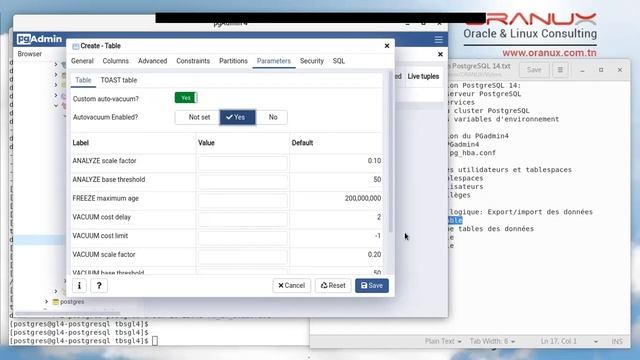Switch to the TOAST table sub-tab
This screenshot has width=640, height=360.
[x=119, y=80]
